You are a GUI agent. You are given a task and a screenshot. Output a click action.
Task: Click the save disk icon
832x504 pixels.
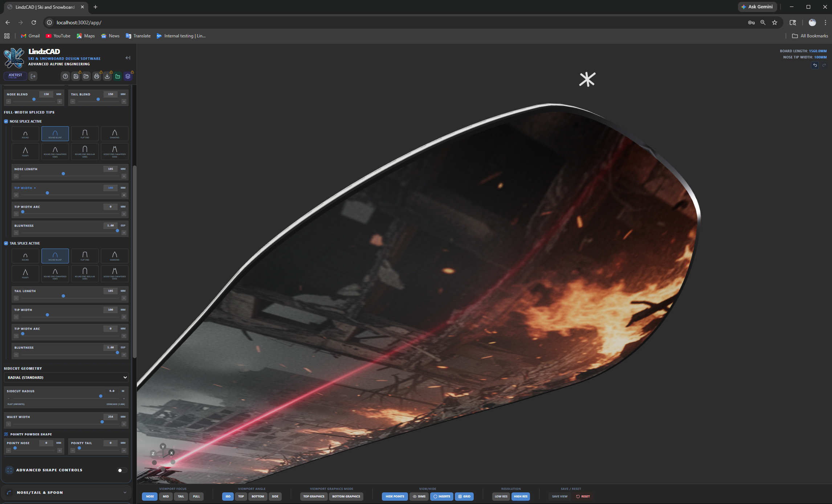click(76, 76)
